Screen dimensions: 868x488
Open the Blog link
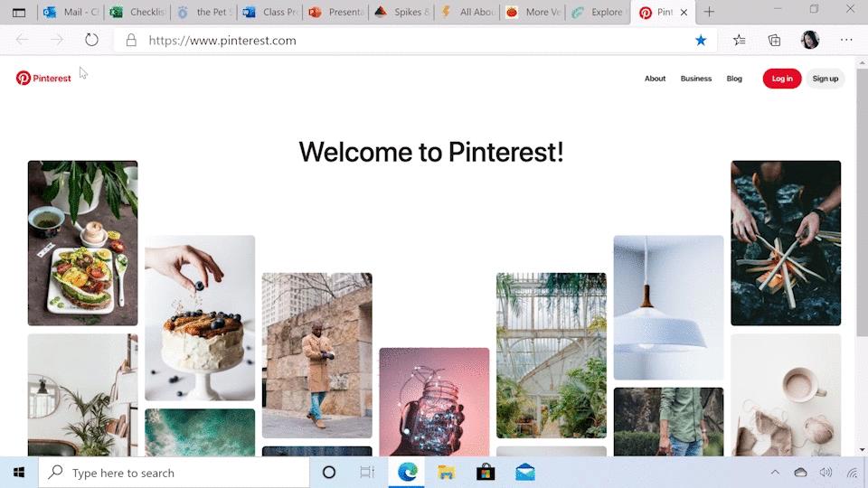coord(734,79)
